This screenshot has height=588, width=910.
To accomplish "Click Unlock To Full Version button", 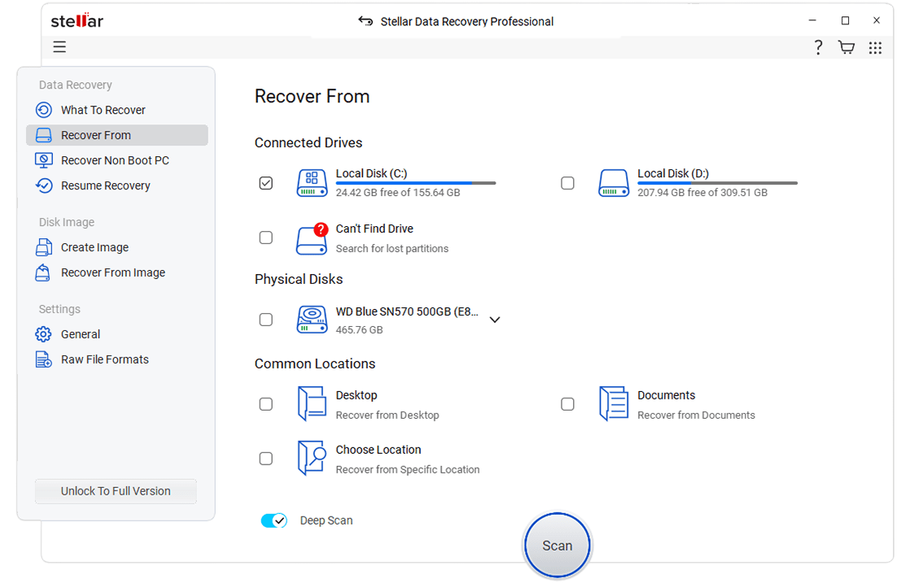I will pos(116,491).
